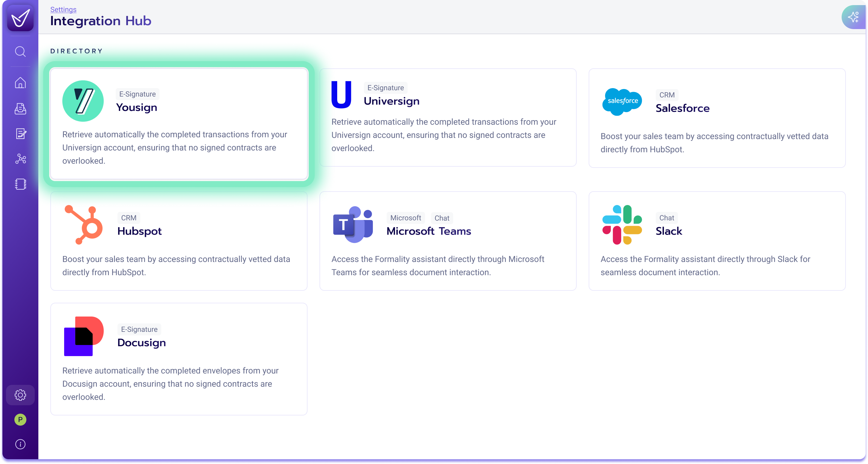Go to Home in sidebar
The width and height of the screenshot is (868, 464).
[20, 82]
